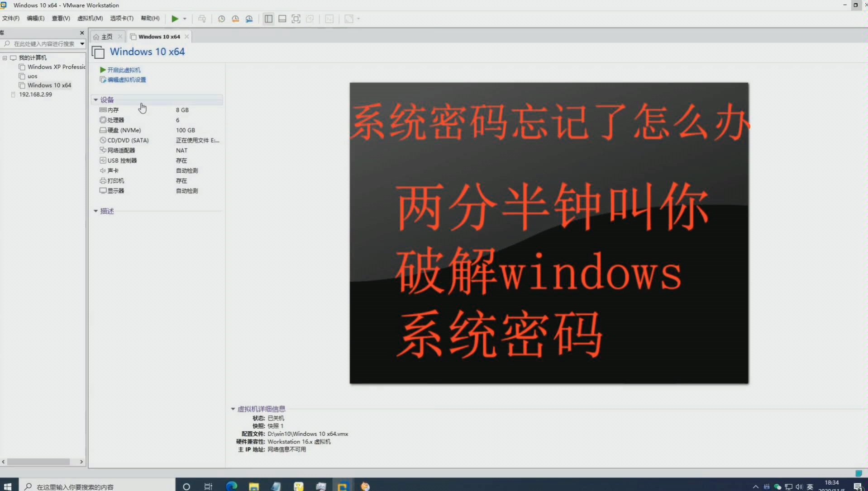Select the 192.168.2.99 server entry

pos(31,94)
